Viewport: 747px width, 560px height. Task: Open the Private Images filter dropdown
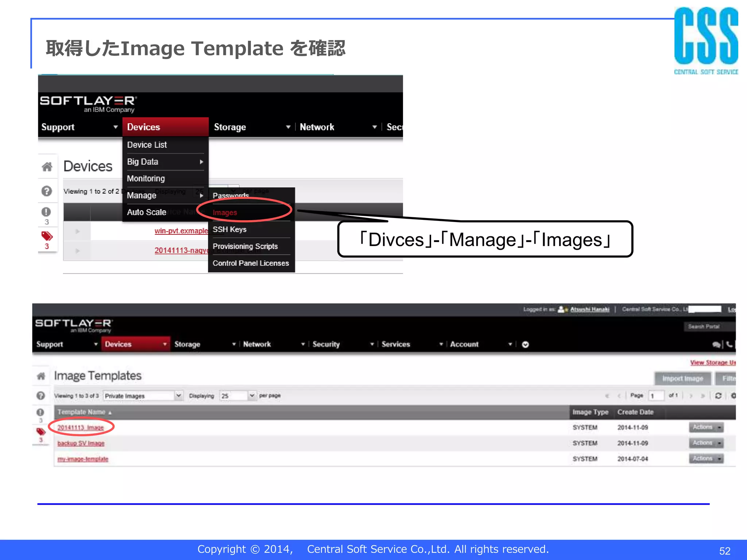point(143,396)
